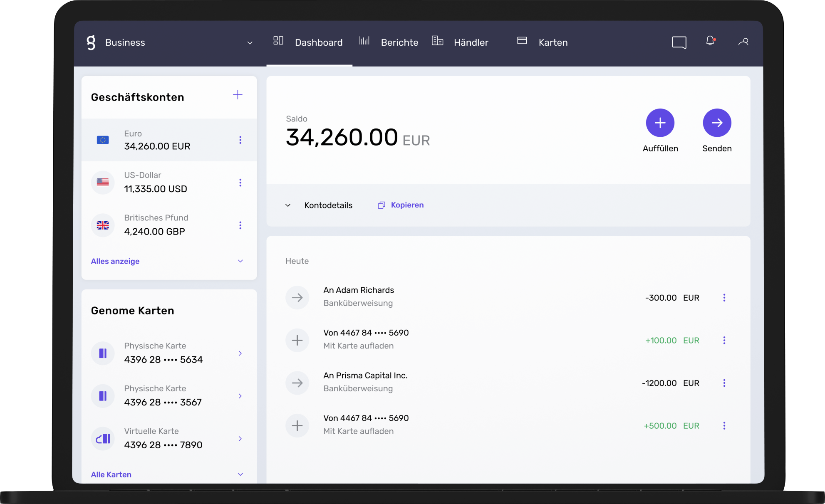
Task: Open options for Prisma Capital Inc. transaction
Action: click(x=724, y=383)
